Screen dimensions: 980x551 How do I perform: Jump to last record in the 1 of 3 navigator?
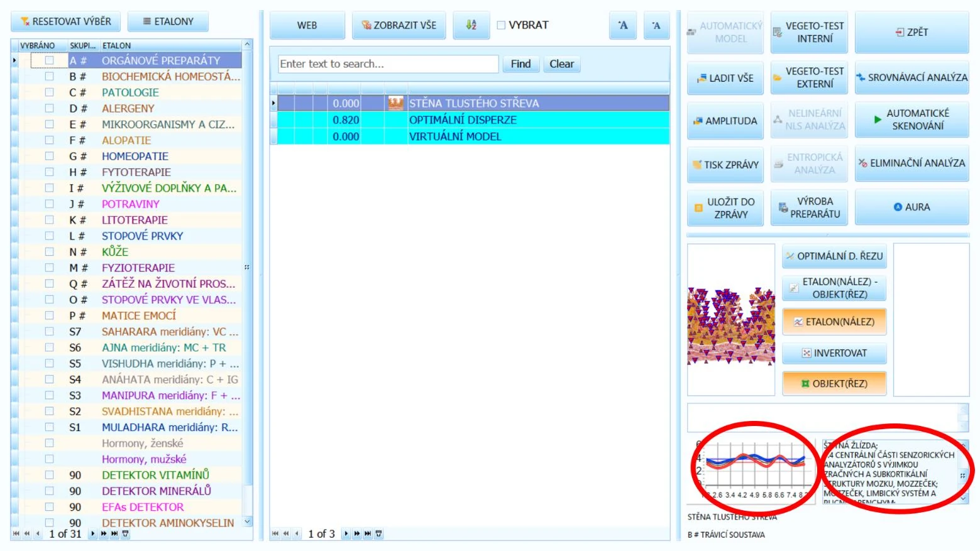click(368, 534)
